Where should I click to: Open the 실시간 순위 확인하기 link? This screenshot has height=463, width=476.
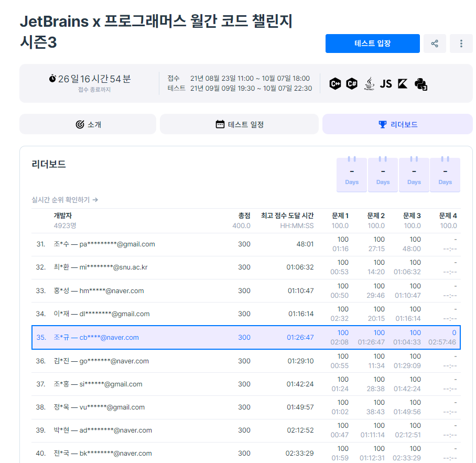64,200
